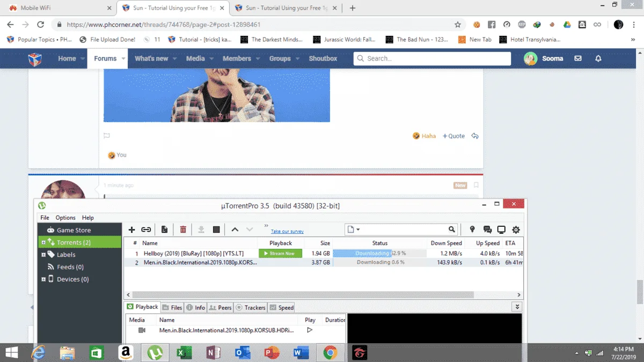Switch to the Trackers tab
This screenshot has width=644, height=362.
coord(251,307)
